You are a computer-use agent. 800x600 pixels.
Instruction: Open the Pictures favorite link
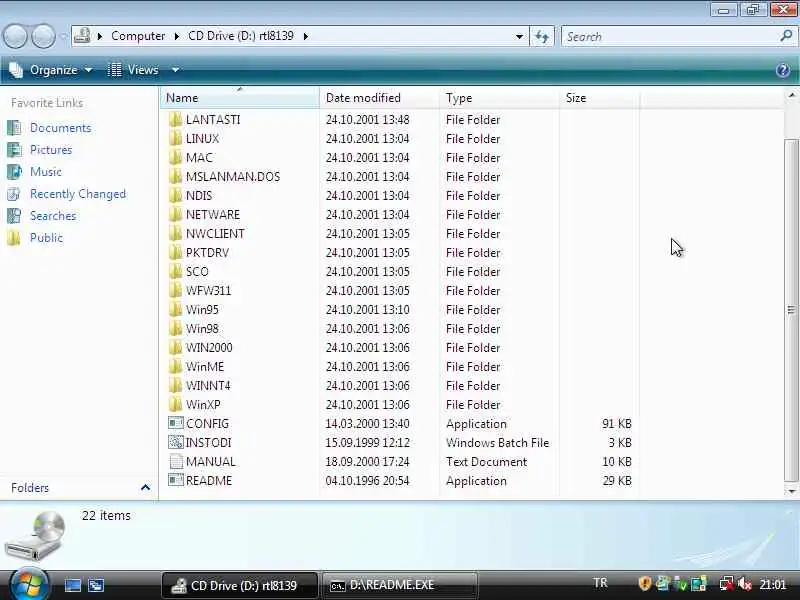51,149
